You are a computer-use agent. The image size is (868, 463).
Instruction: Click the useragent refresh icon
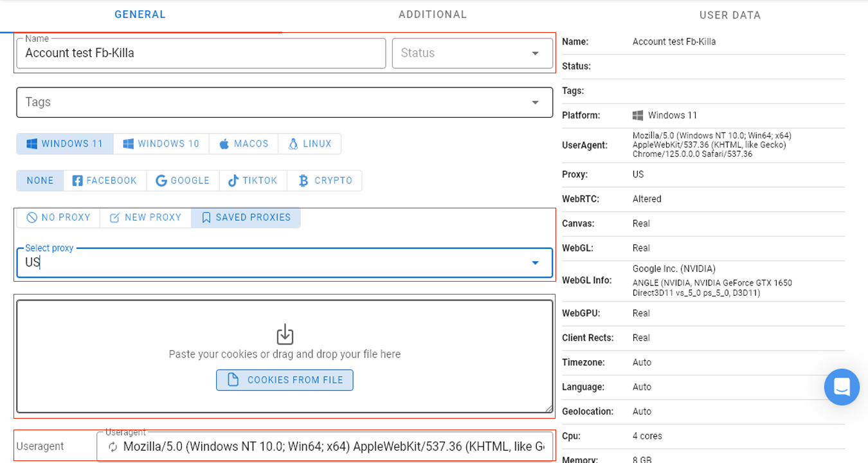pos(113,446)
